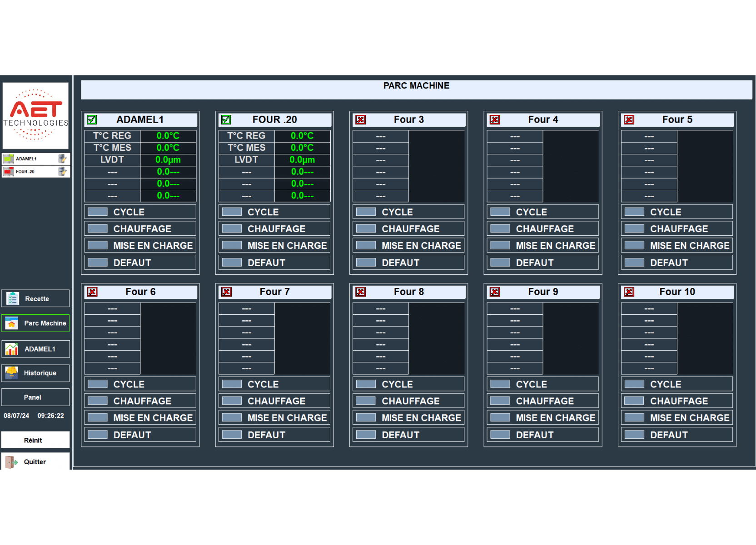Click the CYCLE status indicator on ADAMEL1
756x545 pixels.
[x=98, y=212]
